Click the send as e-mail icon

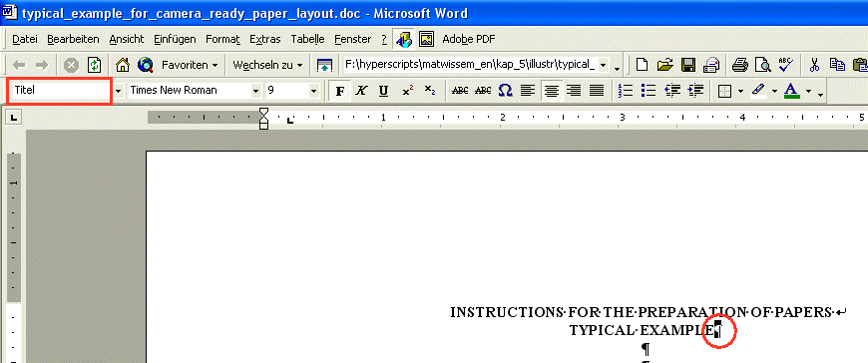[710, 65]
